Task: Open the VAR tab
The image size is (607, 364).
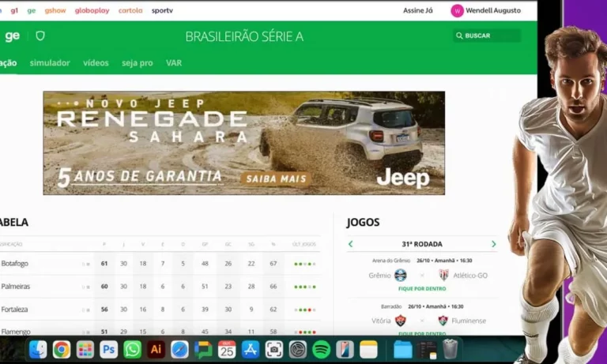Action: (x=174, y=62)
